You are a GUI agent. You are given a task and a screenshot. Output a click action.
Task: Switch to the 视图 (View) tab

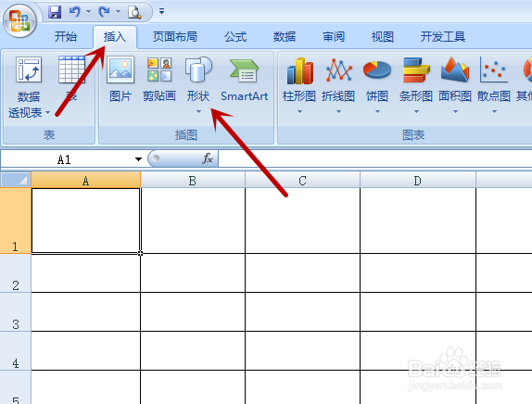(383, 37)
